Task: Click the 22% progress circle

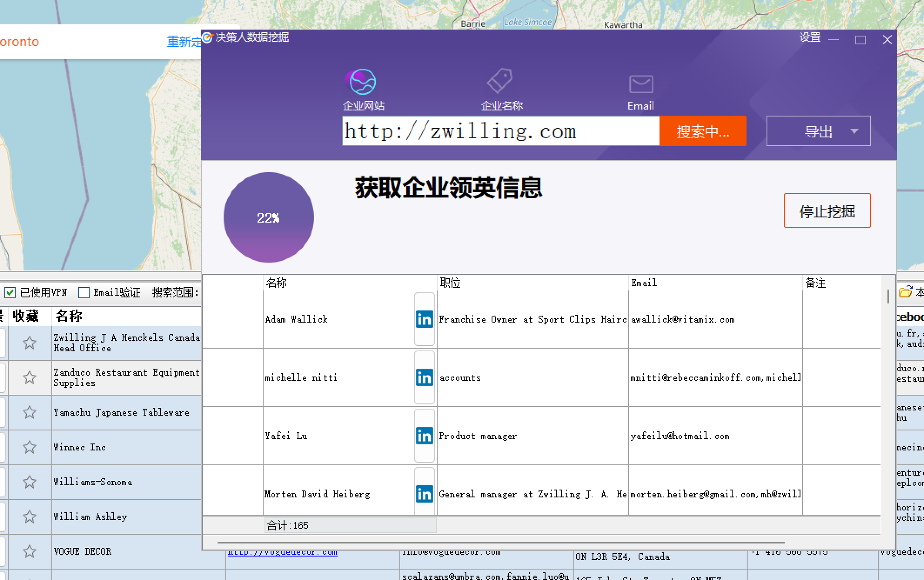Action: tap(268, 217)
